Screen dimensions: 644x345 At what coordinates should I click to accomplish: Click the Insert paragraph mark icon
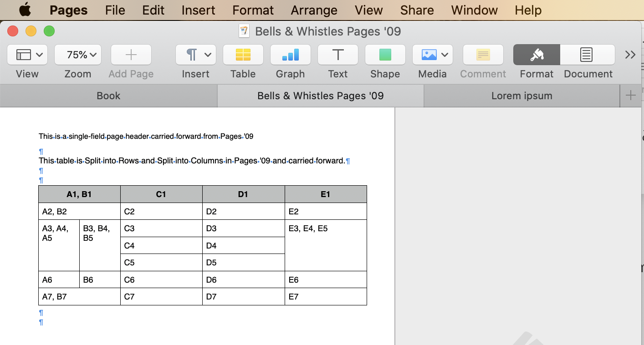click(x=192, y=55)
